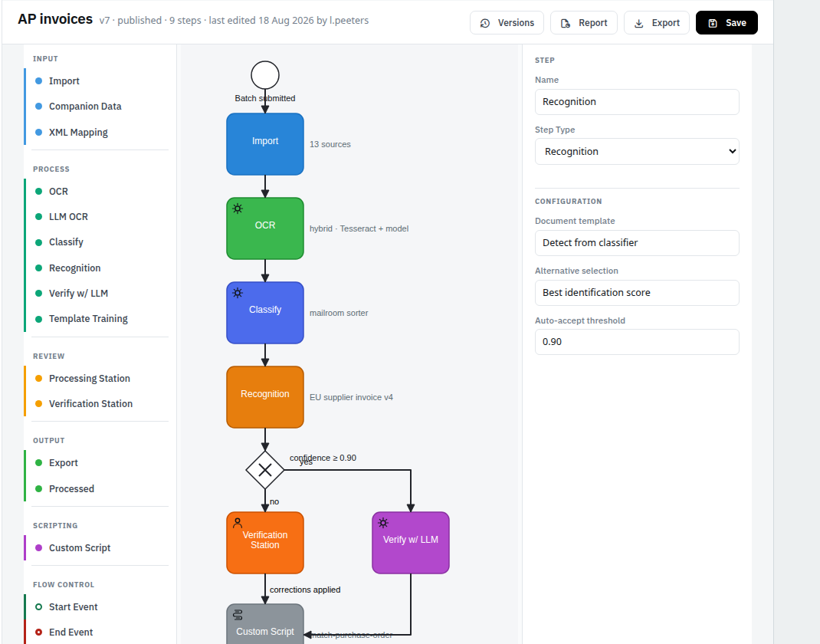Viewport: 820px width, 644px height.
Task: Select Recognition in the Process palette
Action: click(x=97, y=268)
